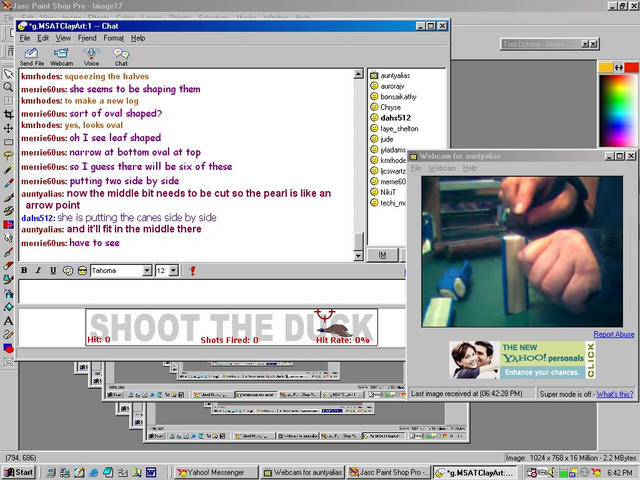Screen dimensions: 640x480
Task: Select the Retouch finger tool
Action: pyautogui.click(x=8, y=238)
